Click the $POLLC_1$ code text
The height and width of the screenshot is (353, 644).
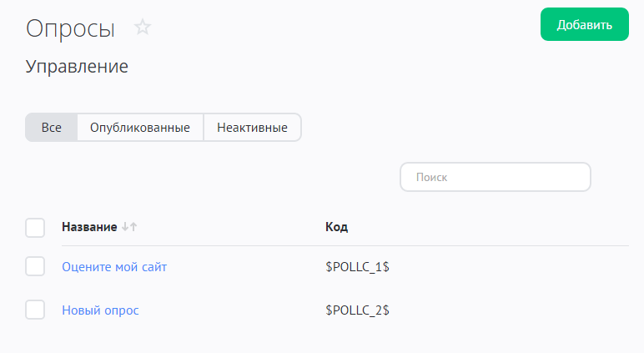358,267
